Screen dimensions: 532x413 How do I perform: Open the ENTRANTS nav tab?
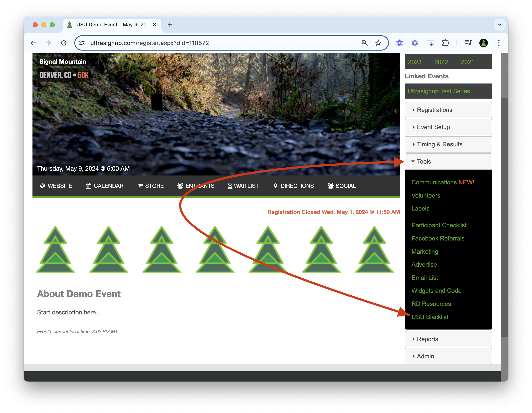pyautogui.click(x=196, y=186)
